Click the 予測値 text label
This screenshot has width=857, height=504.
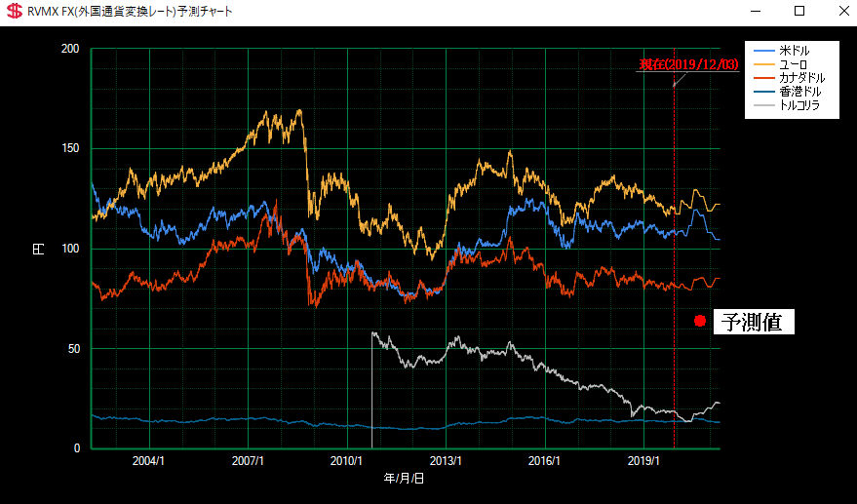pos(754,323)
